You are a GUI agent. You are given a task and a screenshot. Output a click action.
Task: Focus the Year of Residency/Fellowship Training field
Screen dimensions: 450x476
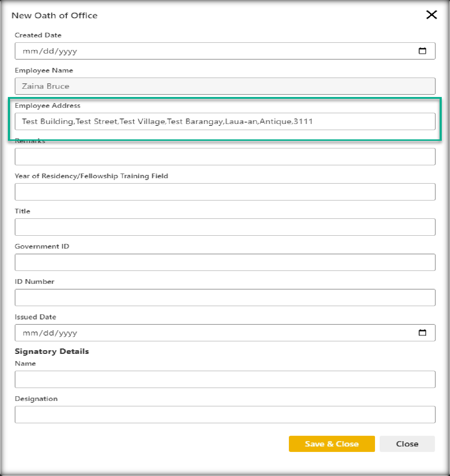(x=225, y=192)
